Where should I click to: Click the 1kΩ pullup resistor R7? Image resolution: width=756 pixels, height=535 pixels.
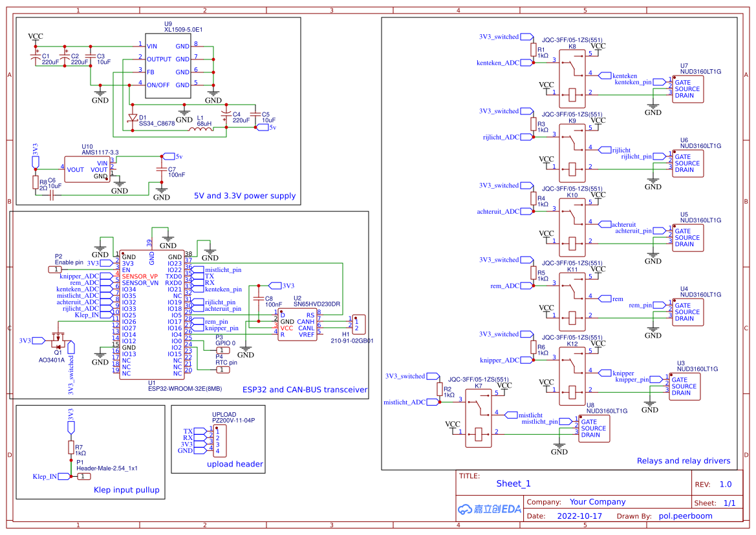pos(71,448)
